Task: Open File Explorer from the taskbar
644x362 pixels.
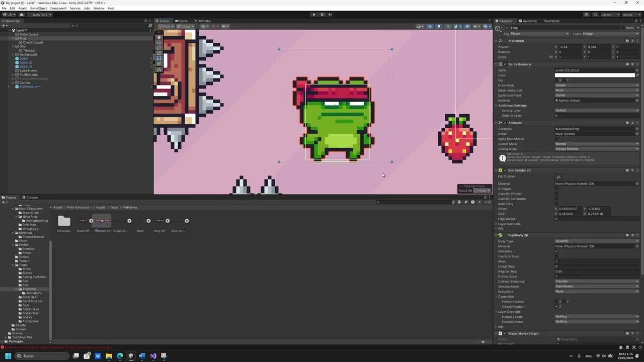Action: point(109,356)
